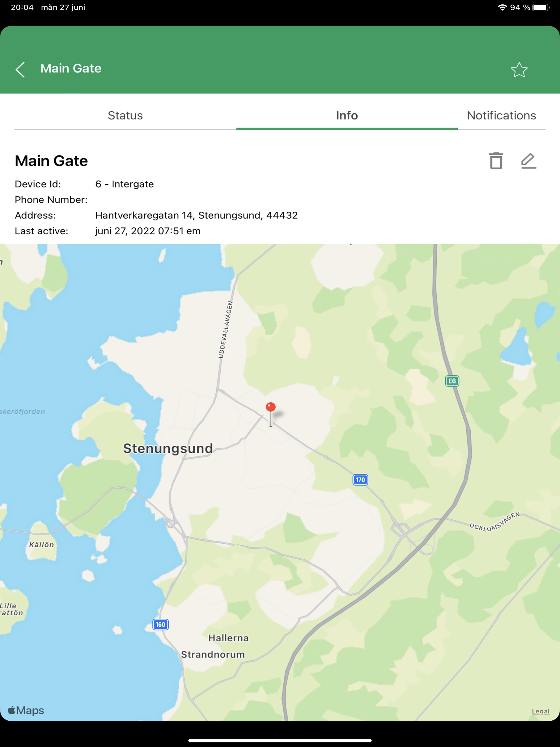Tap the Main Gate header title
The image size is (560, 747).
coord(71,69)
